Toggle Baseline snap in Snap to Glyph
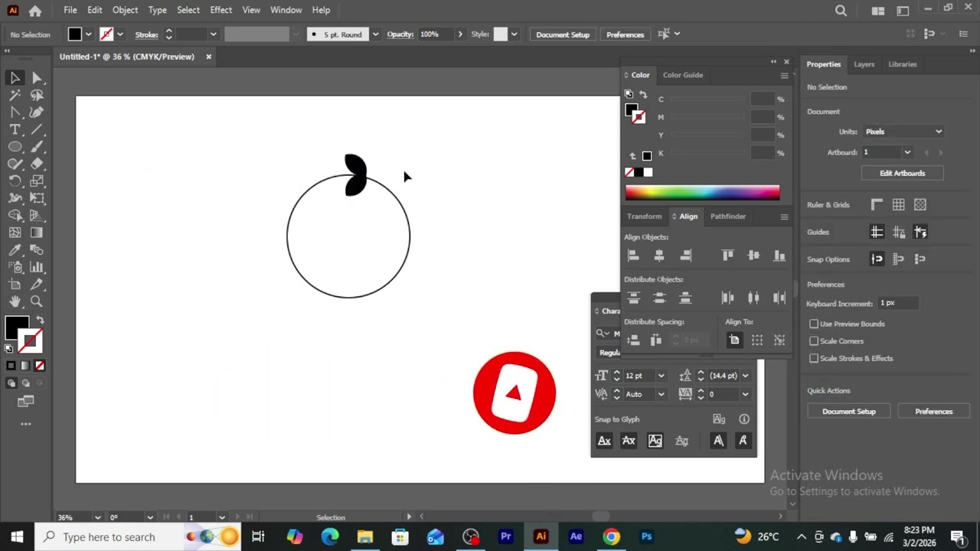This screenshot has width=980, height=551. coord(604,441)
